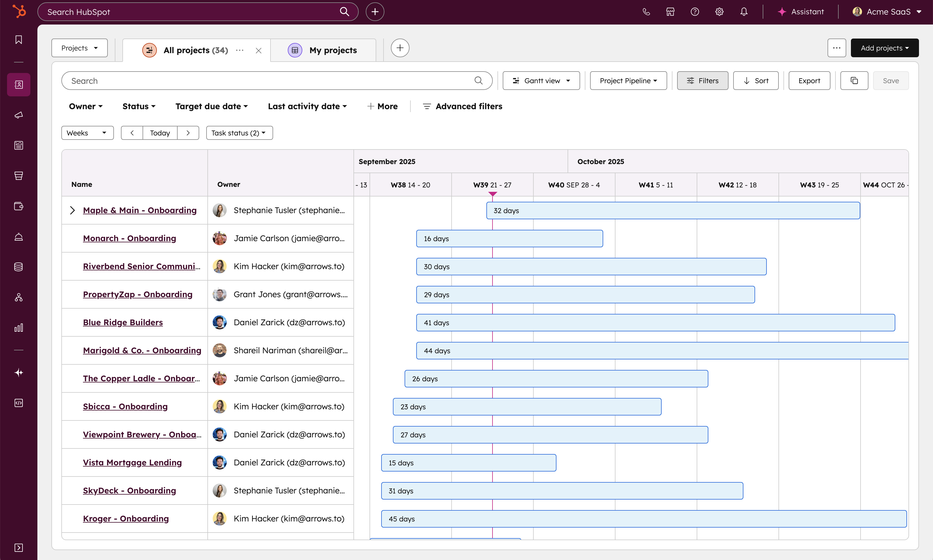Viewport: 933px width, 560px height.
Task: Open the Monarch - Onboarding project link
Action: click(x=129, y=238)
